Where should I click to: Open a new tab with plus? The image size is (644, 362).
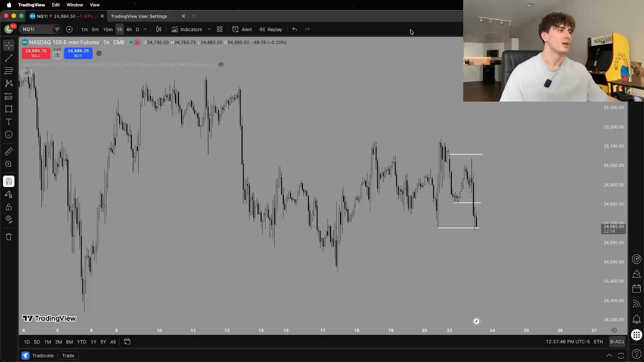[194, 16]
